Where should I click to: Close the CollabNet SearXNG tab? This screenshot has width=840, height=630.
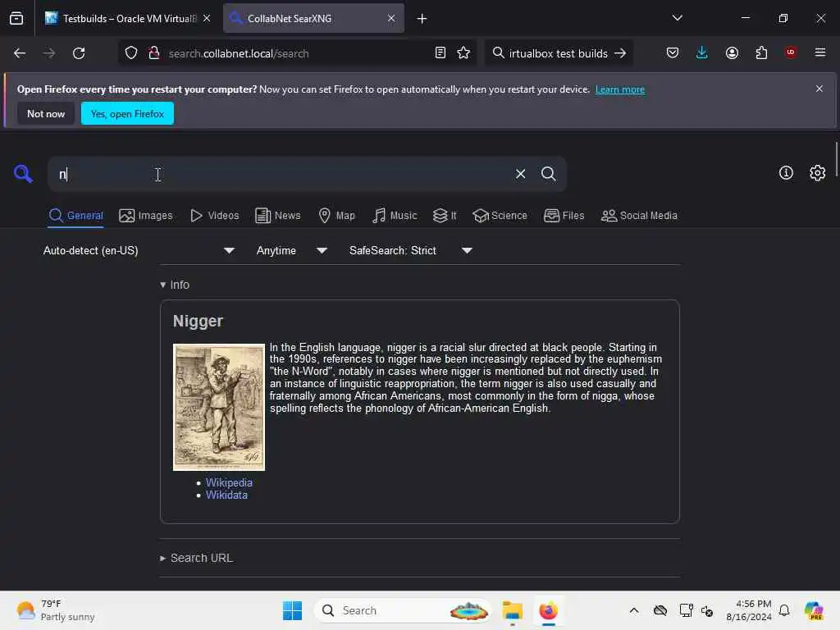pyautogui.click(x=391, y=18)
